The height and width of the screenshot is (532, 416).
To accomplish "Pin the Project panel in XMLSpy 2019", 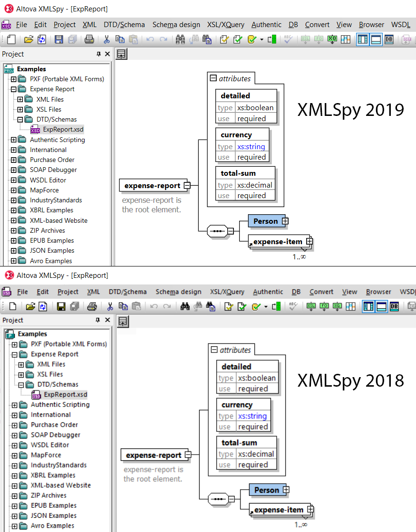I will pyautogui.click(x=99, y=54).
